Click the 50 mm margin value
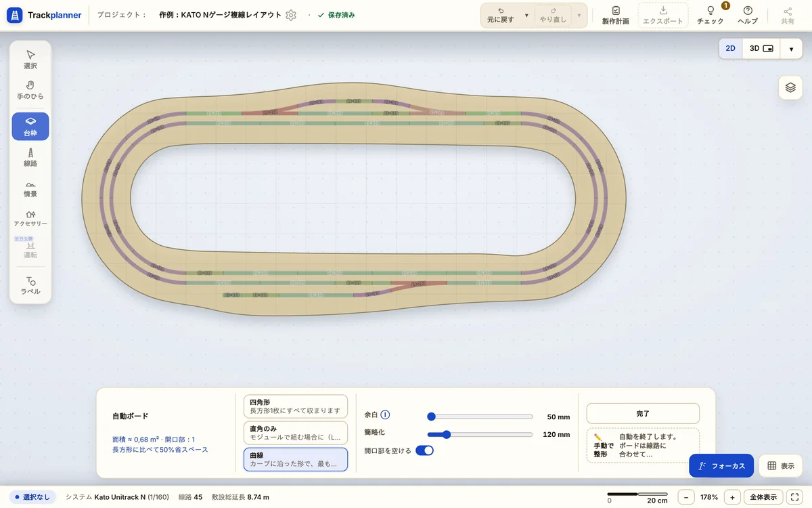Viewport: 812px width, 508px height. coord(558,417)
